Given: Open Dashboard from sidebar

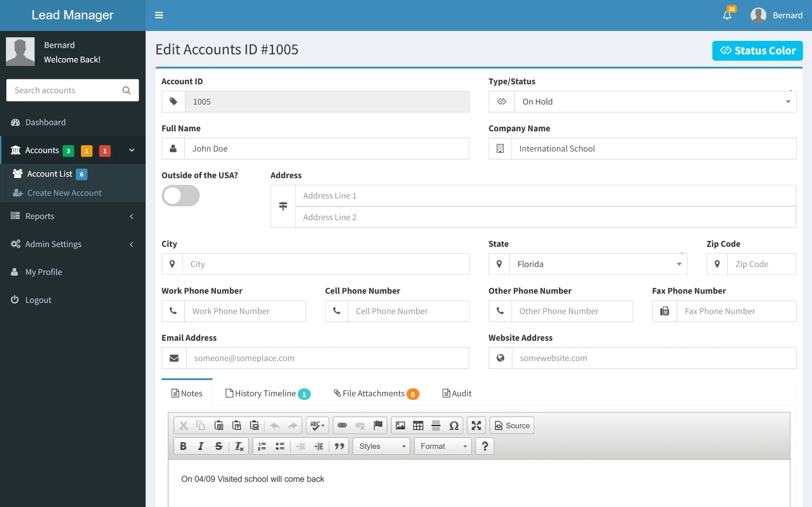Looking at the screenshot, I should pos(73,122).
